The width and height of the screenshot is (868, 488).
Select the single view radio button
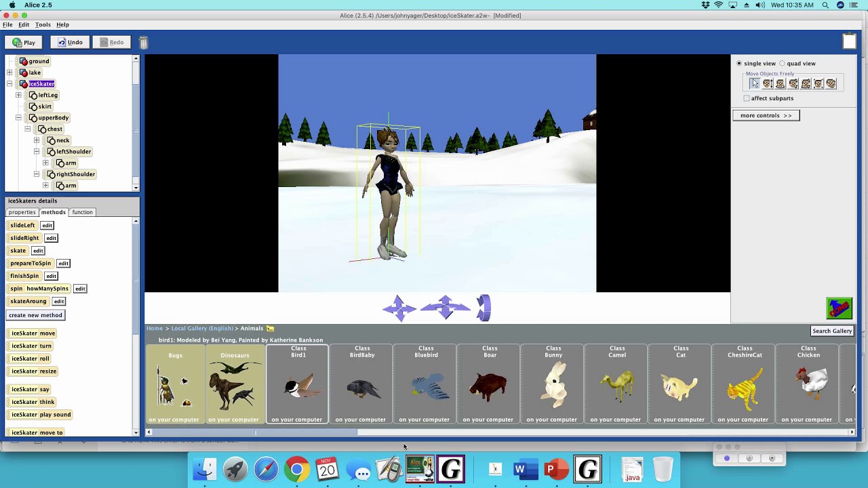pos(739,64)
